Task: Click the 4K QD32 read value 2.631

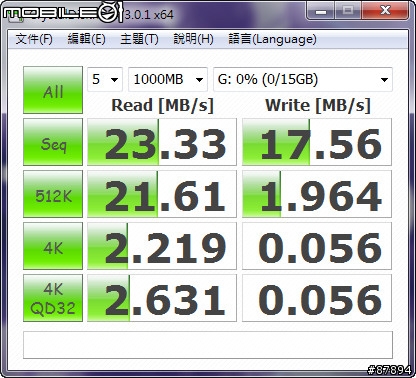Action: tap(162, 298)
